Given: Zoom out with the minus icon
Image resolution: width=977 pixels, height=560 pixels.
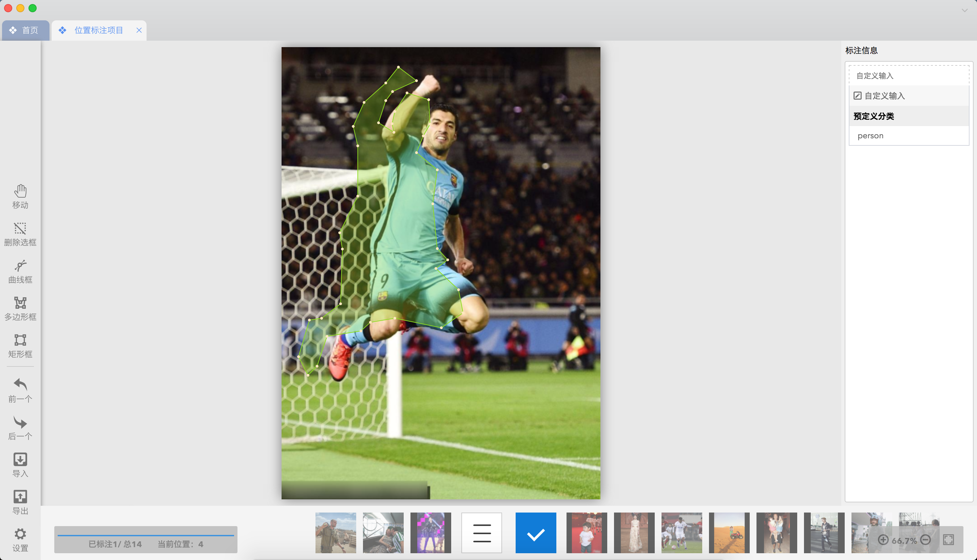Looking at the screenshot, I should click(x=925, y=540).
